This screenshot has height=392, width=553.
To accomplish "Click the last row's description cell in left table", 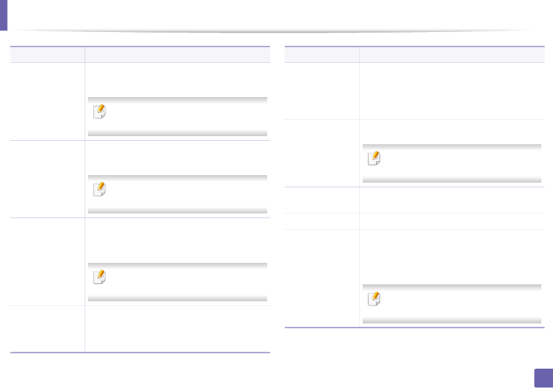I will click(178, 329).
